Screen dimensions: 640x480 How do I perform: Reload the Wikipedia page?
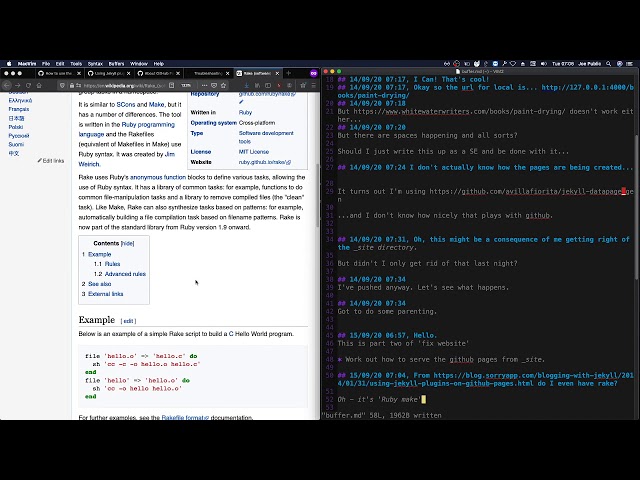[28, 85]
